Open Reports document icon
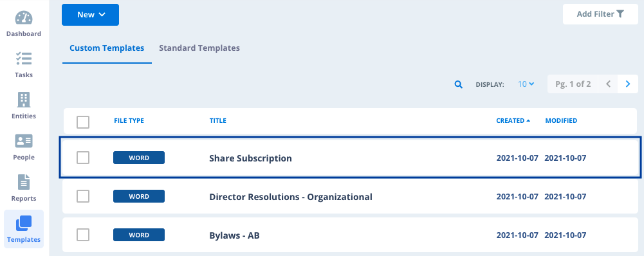 (x=24, y=182)
